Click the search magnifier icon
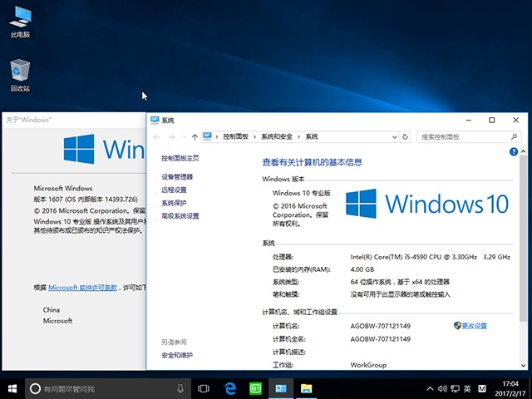 click(x=514, y=136)
